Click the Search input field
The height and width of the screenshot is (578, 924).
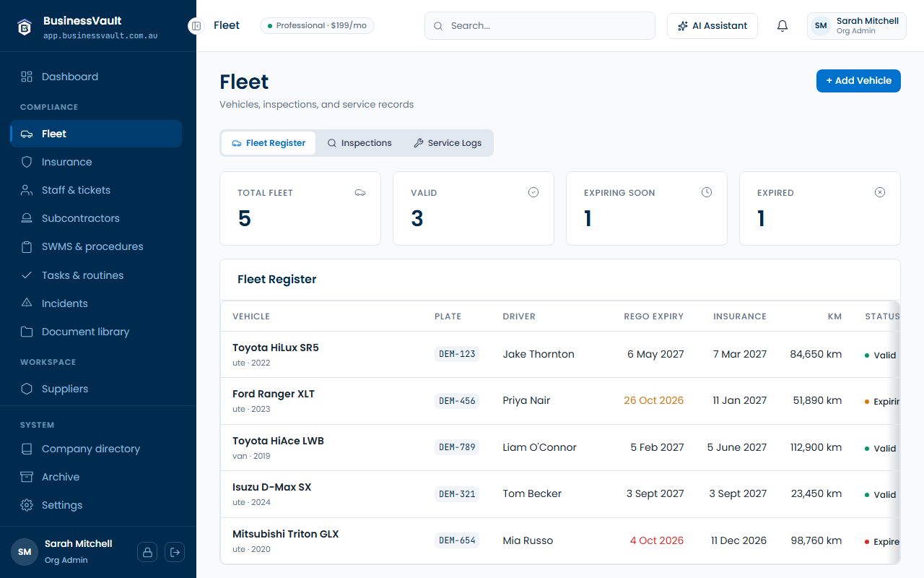tap(540, 26)
